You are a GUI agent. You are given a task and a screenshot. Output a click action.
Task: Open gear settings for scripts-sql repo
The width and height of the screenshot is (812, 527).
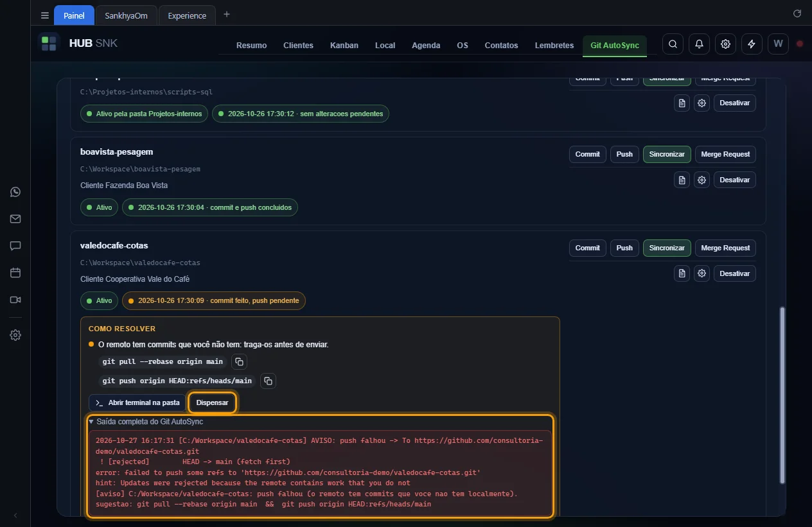click(x=702, y=103)
